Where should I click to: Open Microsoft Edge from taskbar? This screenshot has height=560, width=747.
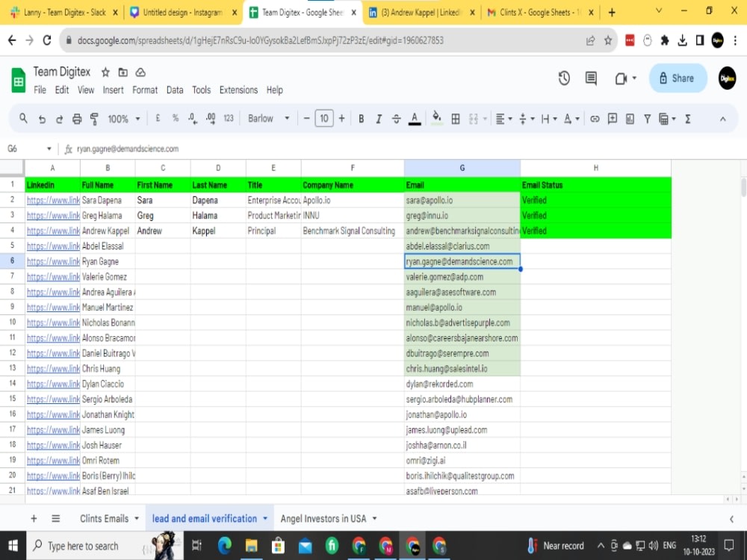[x=224, y=546]
